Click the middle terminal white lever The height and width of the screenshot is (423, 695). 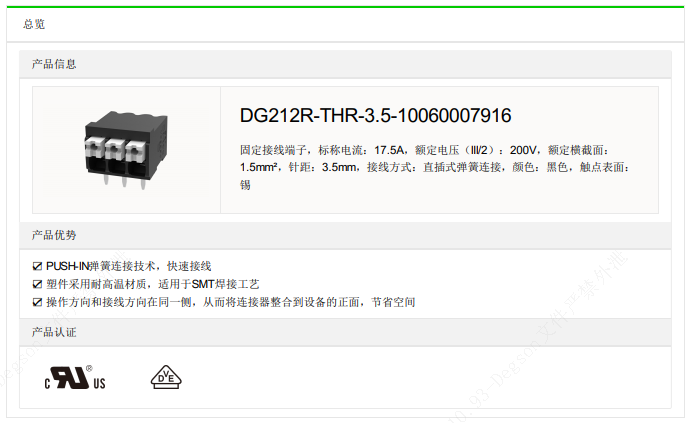pos(114,149)
